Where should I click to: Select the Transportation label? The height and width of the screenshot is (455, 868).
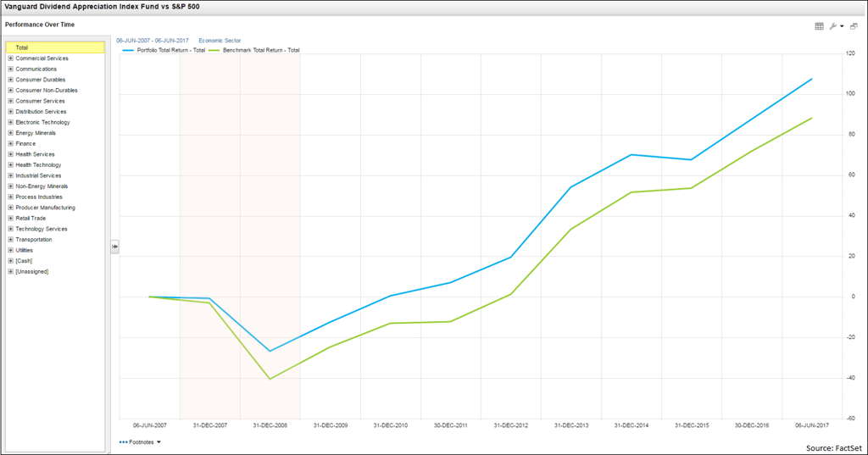[x=34, y=240]
